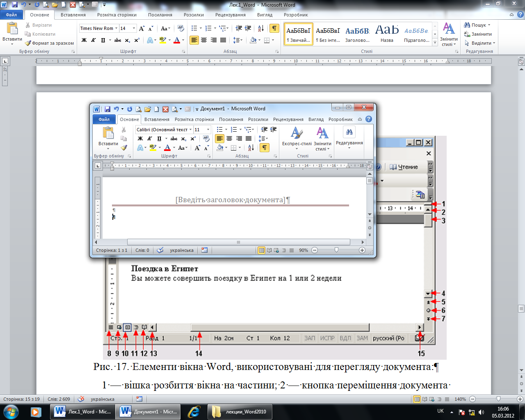
Task: Open Файл tab in Лек.1_Word window
Action: pos(11,15)
